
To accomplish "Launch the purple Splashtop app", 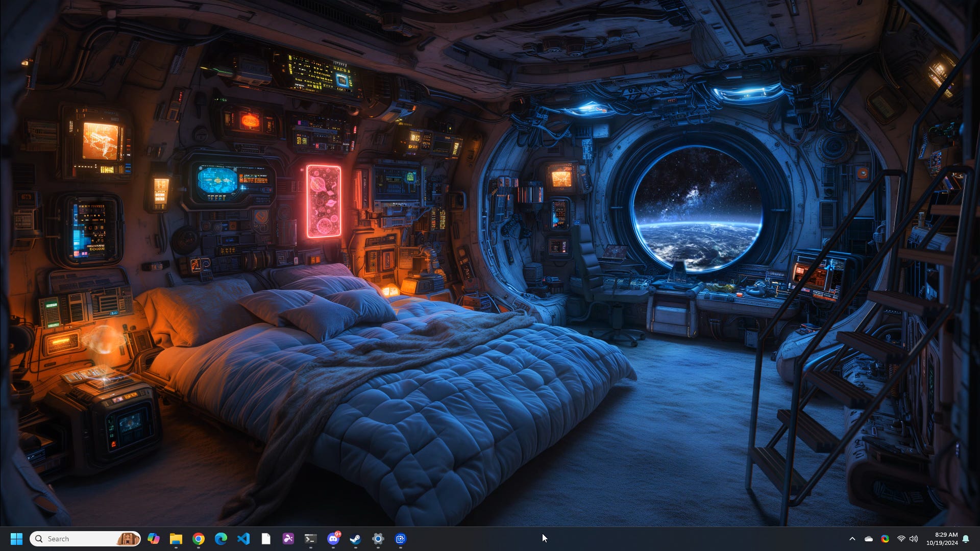I will tap(288, 538).
